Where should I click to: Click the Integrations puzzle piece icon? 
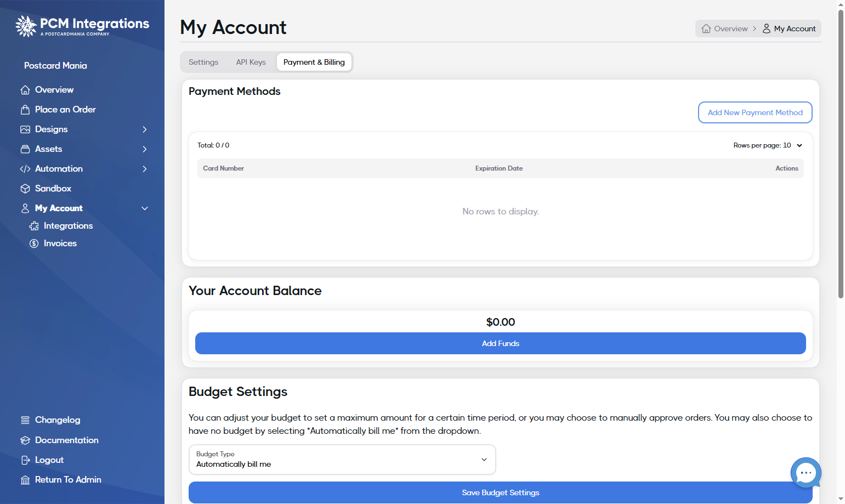click(34, 226)
